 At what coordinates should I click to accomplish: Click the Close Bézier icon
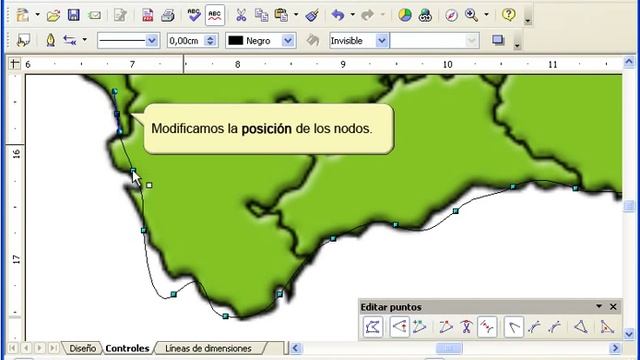581,327
